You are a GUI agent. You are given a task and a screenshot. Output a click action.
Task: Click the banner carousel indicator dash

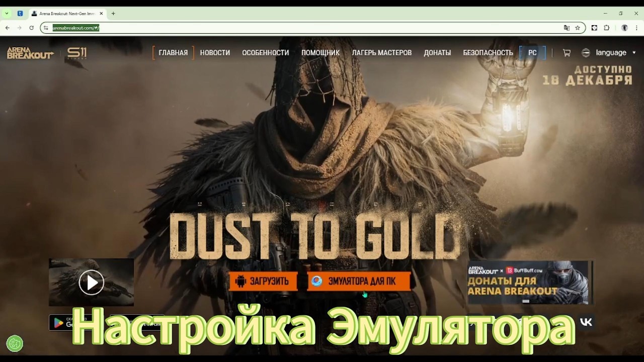(526, 301)
